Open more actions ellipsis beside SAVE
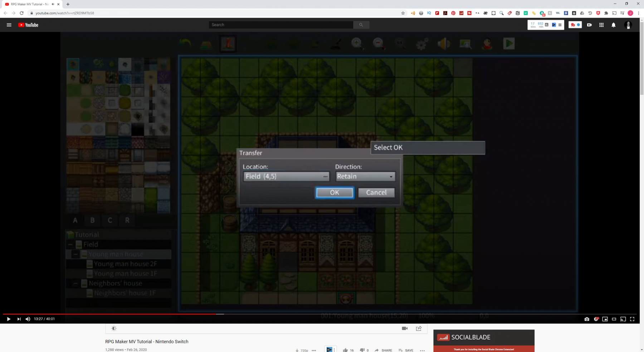Viewport: 644px width, 352px height. [x=422, y=351]
